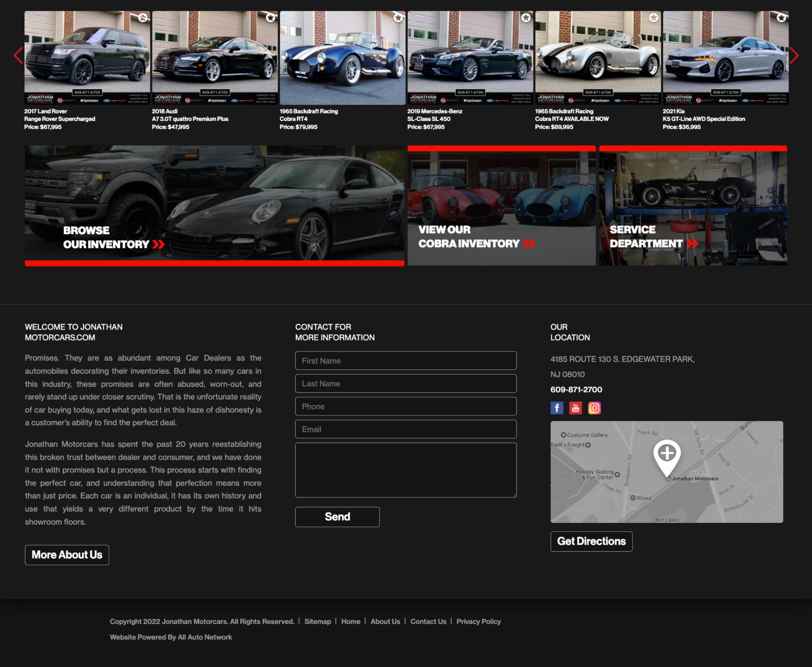Favorite the 2019 Mercedes-Benz SL 450 star

(526, 18)
